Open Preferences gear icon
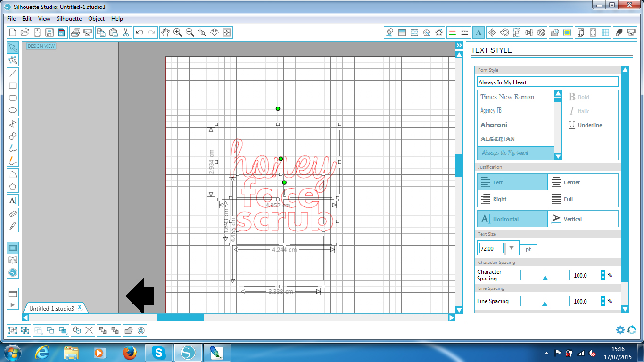644x362 pixels. coord(620,330)
